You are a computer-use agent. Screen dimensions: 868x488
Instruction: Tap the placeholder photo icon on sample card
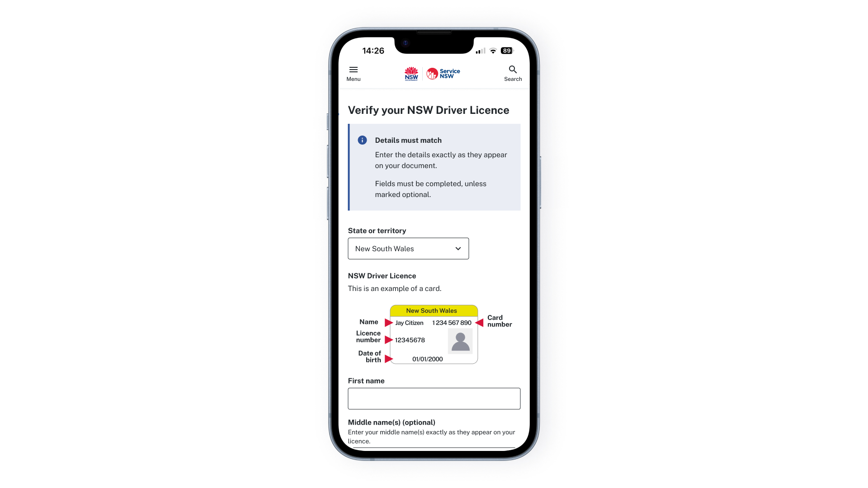point(460,341)
